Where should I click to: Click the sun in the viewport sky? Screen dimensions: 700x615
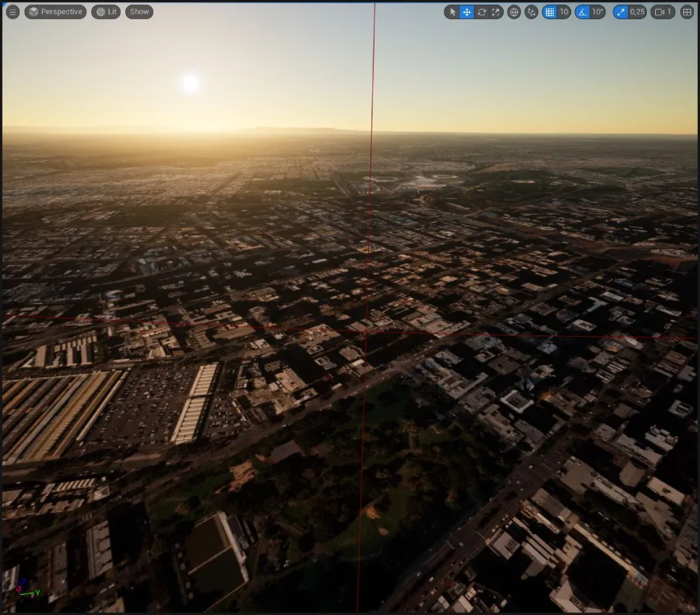click(190, 83)
